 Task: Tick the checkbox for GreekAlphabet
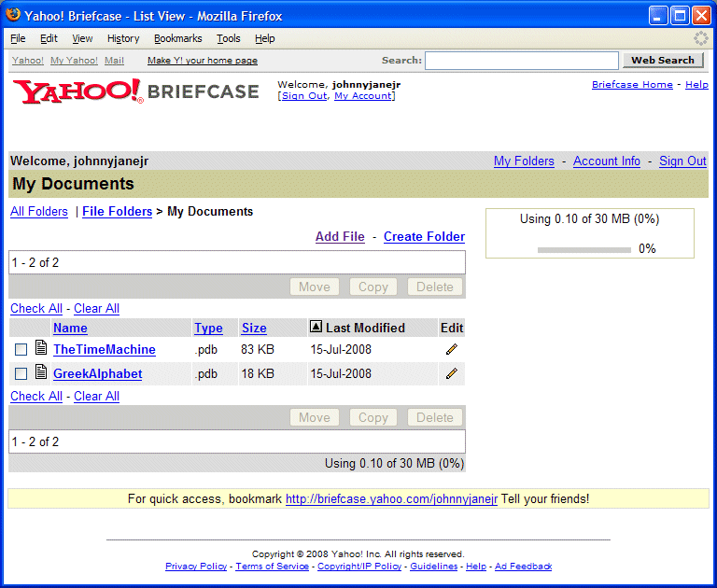coord(21,374)
